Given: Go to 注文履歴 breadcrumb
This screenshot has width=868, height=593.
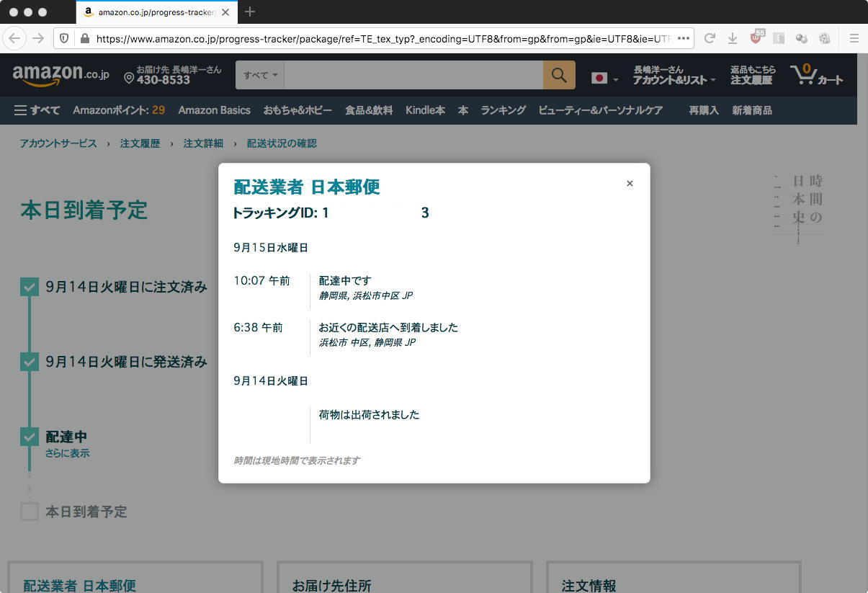Looking at the screenshot, I should coord(140,143).
